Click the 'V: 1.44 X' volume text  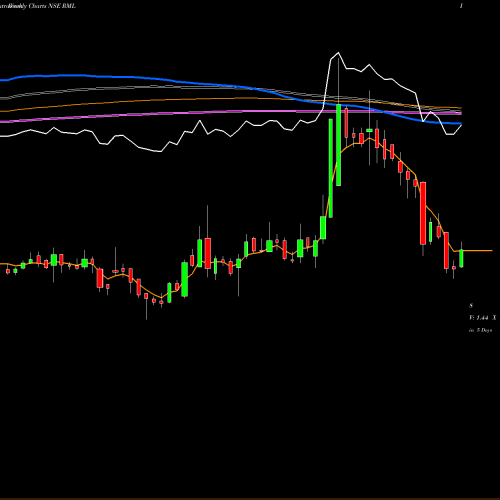[x=483, y=318]
